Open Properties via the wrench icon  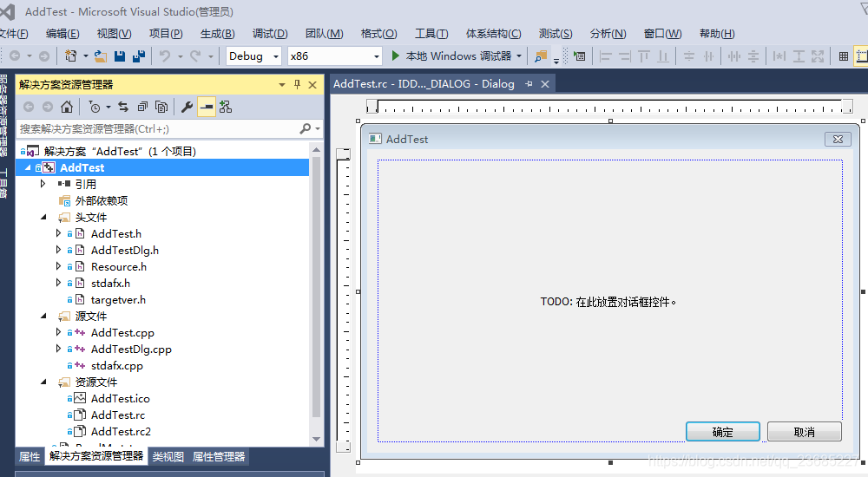187,107
